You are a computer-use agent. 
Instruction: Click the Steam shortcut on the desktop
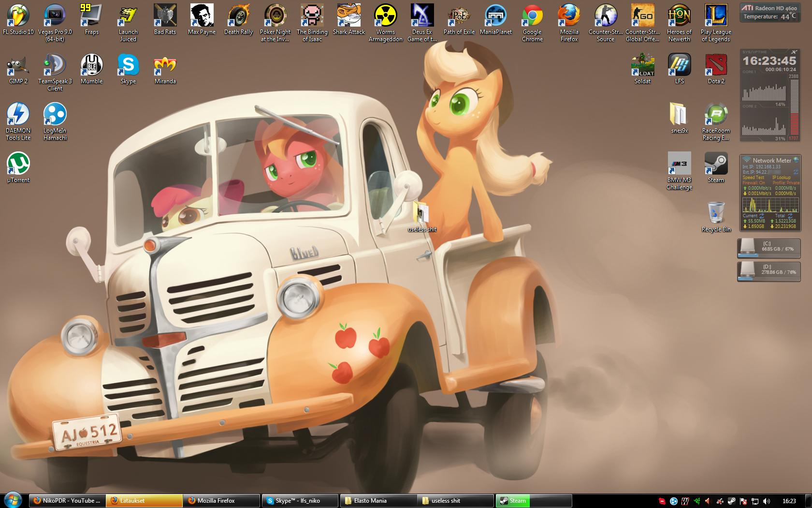pos(716,167)
